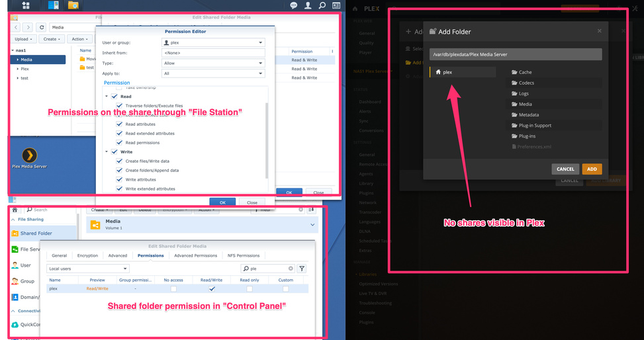
Task: Select the plex home location in Add Folder
Action: coord(463,72)
